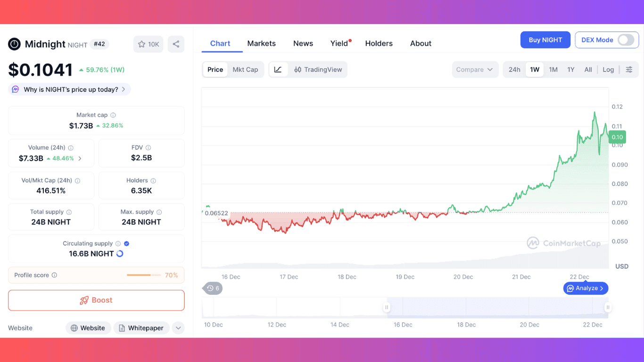This screenshot has height=362, width=644.
Task: Click the circulating supply progress ring
Action: [x=120, y=254]
